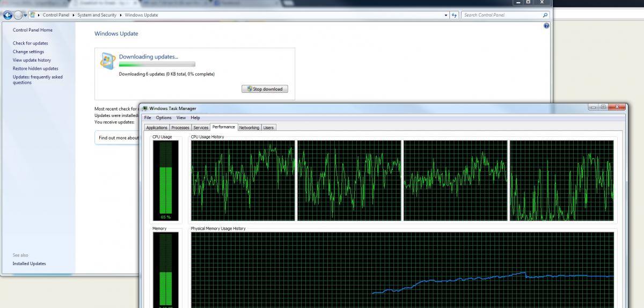Expand the recent pages dropdown arrow
The height and width of the screenshot is (308, 644).
click(x=26, y=15)
